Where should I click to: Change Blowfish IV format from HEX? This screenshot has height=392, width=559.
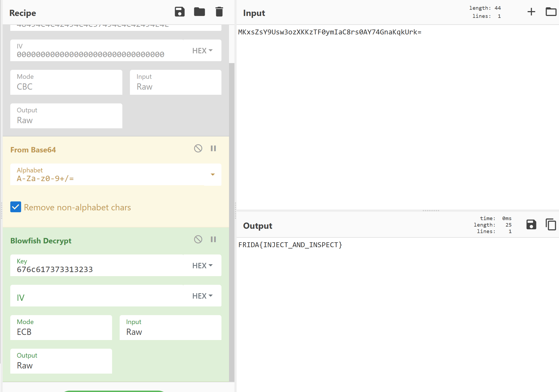pos(202,296)
